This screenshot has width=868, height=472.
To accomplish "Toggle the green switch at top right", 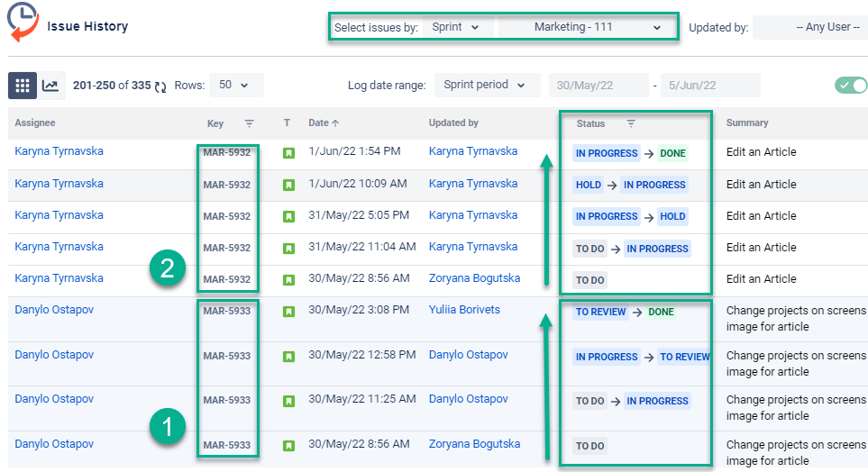I will [852, 86].
